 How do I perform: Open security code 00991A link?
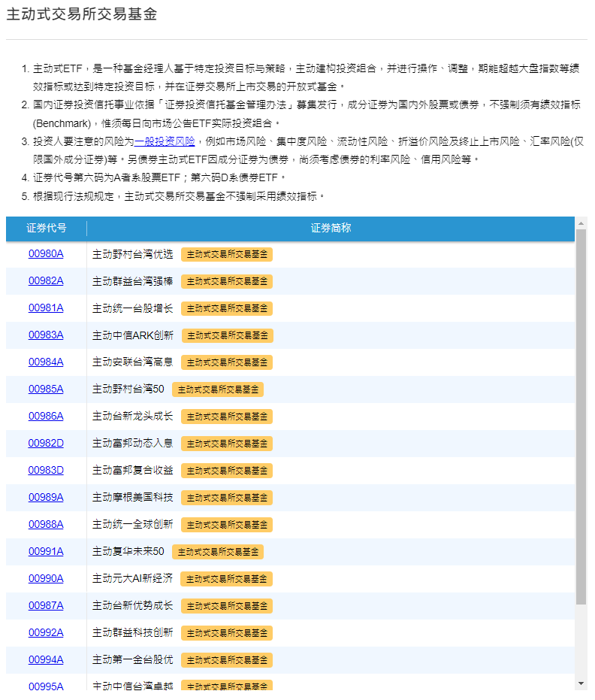coord(46,552)
